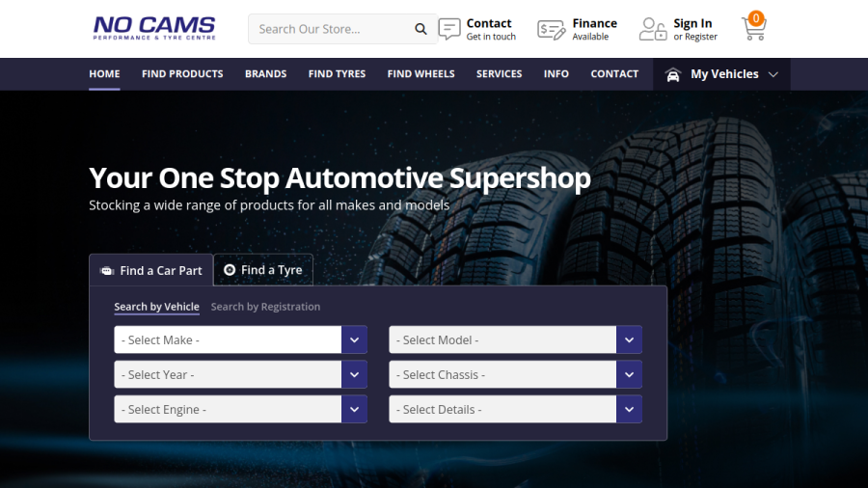Switch to Find a Car Part tab
Image resolution: width=868 pixels, height=488 pixels.
(x=151, y=270)
